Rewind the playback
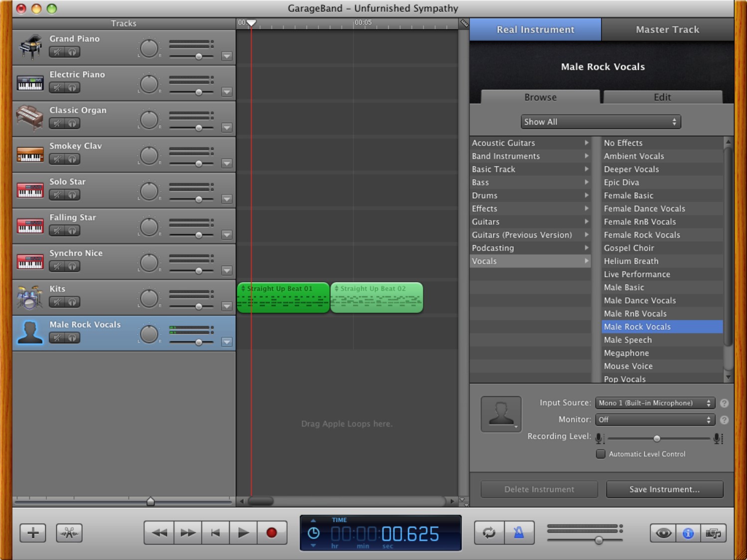747x560 pixels. (159, 533)
